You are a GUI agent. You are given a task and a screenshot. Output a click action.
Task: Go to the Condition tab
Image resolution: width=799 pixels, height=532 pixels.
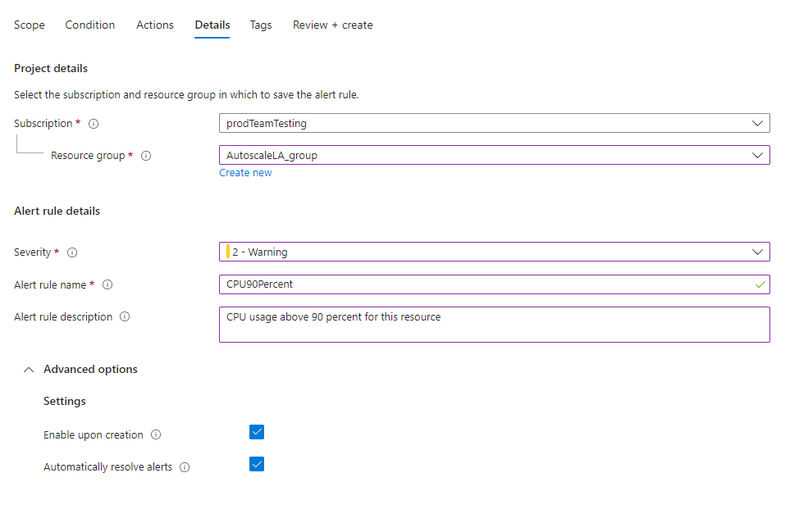pos(90,25)
